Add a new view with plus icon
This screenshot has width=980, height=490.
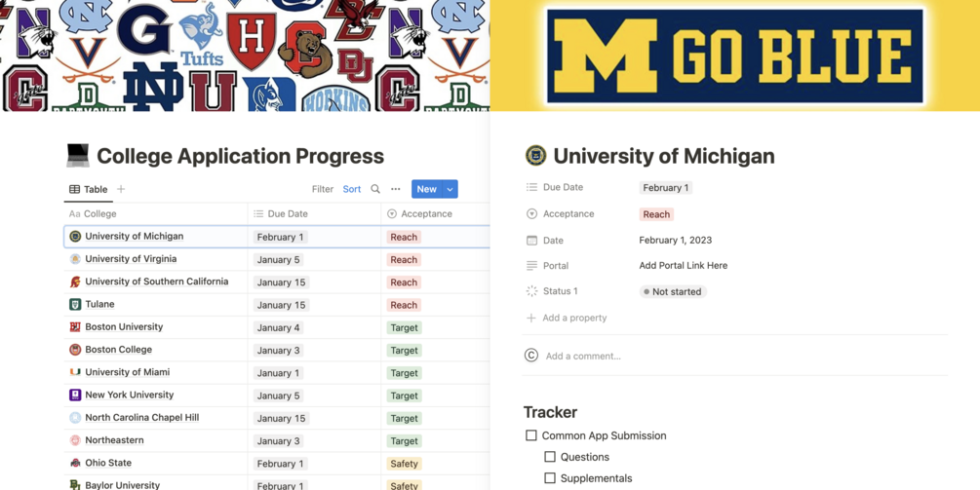coord(121,189)
